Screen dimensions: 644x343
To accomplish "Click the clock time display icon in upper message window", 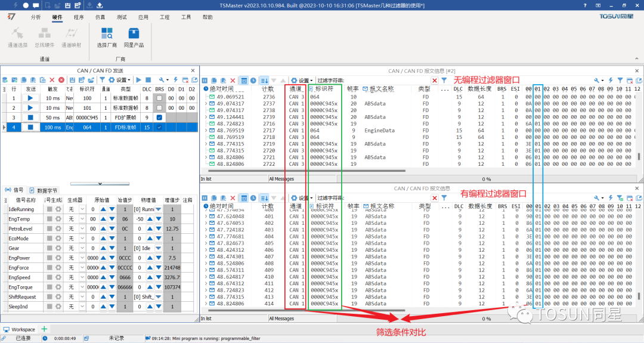I will [x=253, y=81].
